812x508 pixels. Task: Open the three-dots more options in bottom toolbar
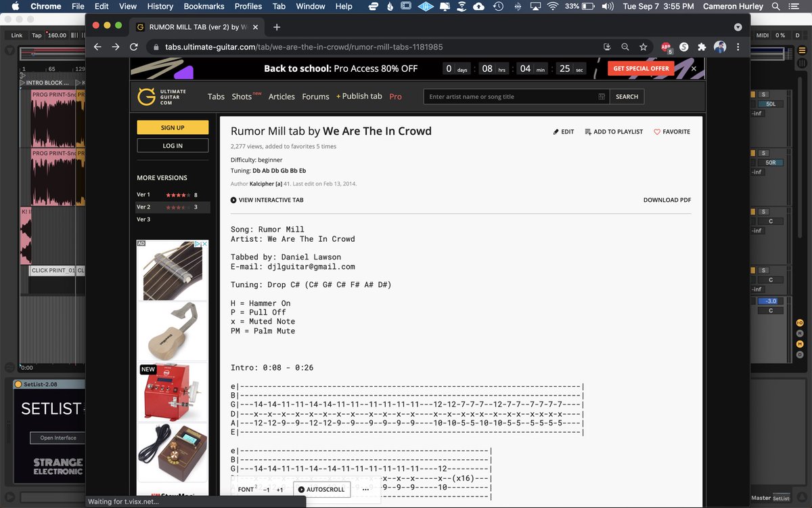click(365, 489)
